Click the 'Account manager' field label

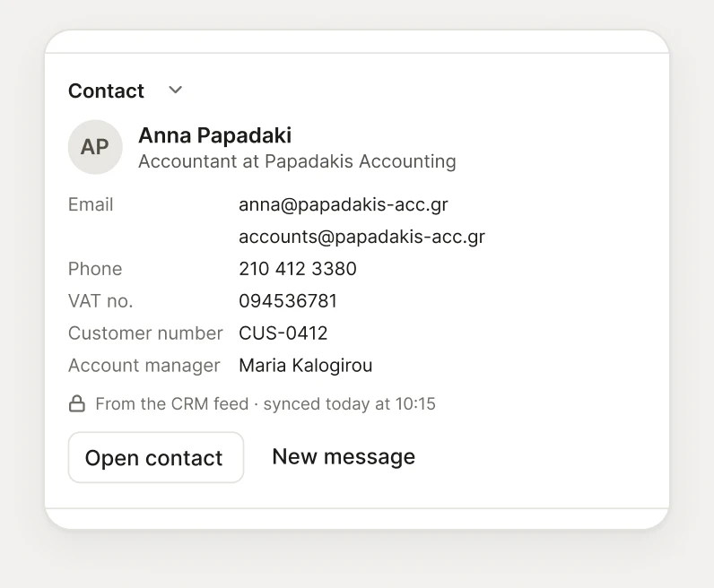(x=144, y=366)
